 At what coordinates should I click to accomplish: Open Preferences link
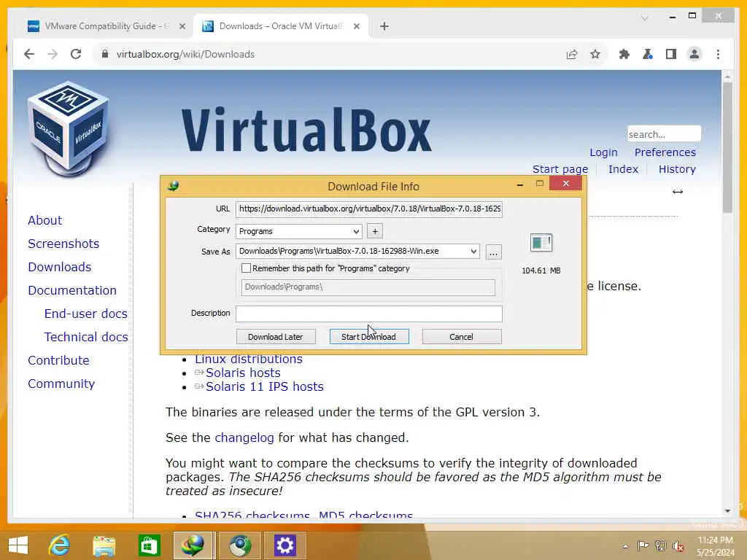click(x=665, y=152)
